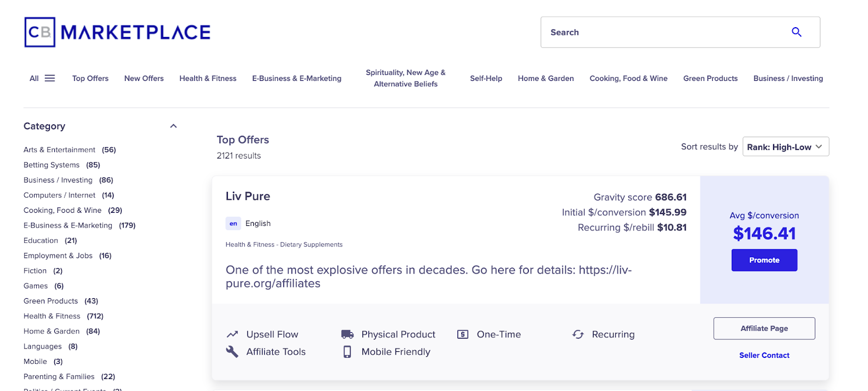Image resolution: width=868 pixels, height=391 pixels.
Task: Click the Physical Product truck icon
Action: (x=347, y=335)
